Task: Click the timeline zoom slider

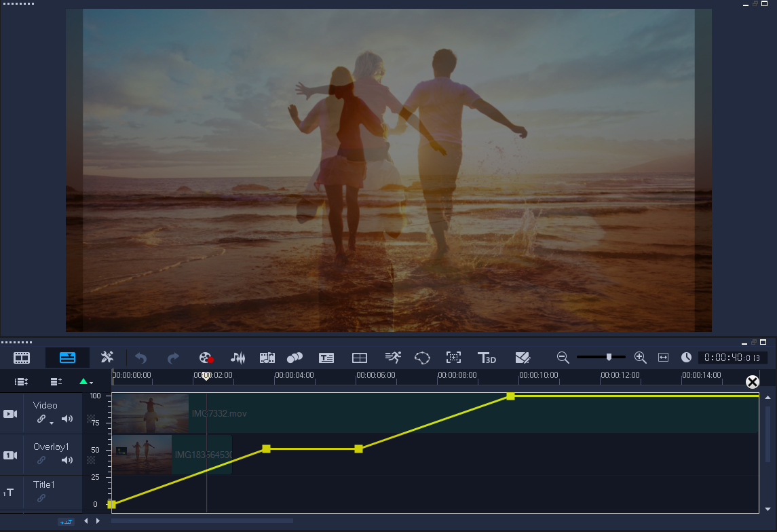Action: pyautogui.click(x=609, y=357)
